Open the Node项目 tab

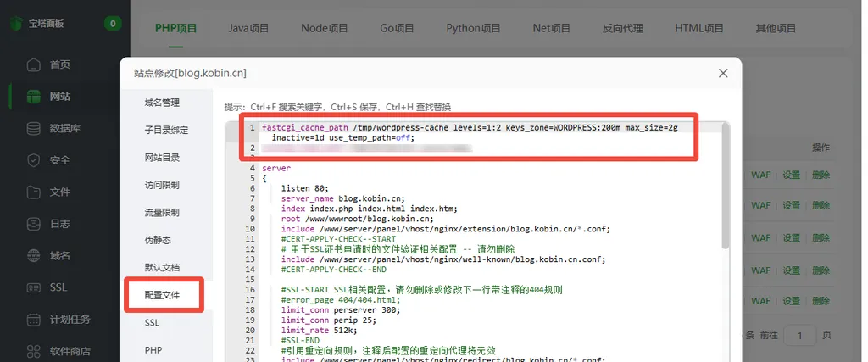coord(325,28)
